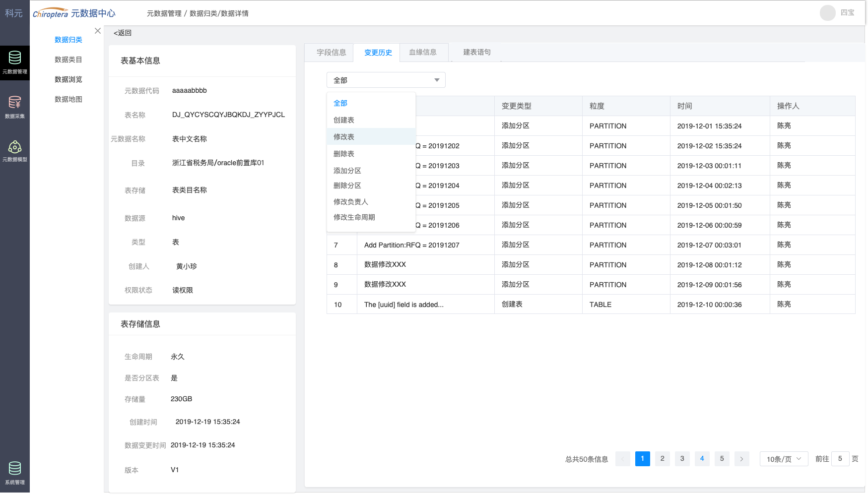Select 数据归类 in side menu

coord(68,40)
